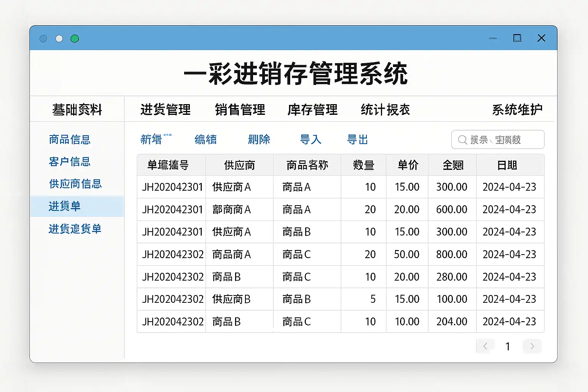Image resolution: width=588 pixels, height=392 pixels.
Task: Open the 统计报表 menu
Action: click(385, 110)
